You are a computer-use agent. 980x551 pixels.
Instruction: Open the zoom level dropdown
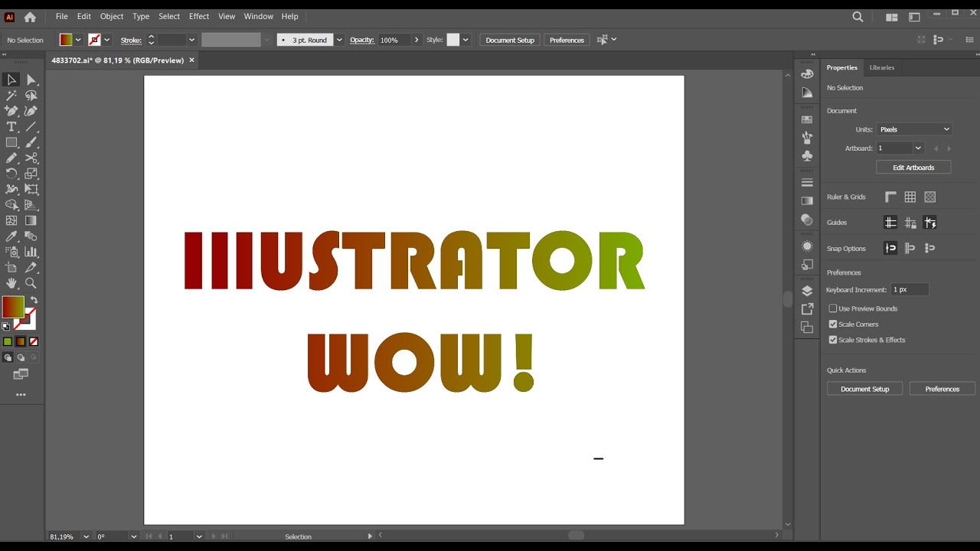[x=86, y=536]
